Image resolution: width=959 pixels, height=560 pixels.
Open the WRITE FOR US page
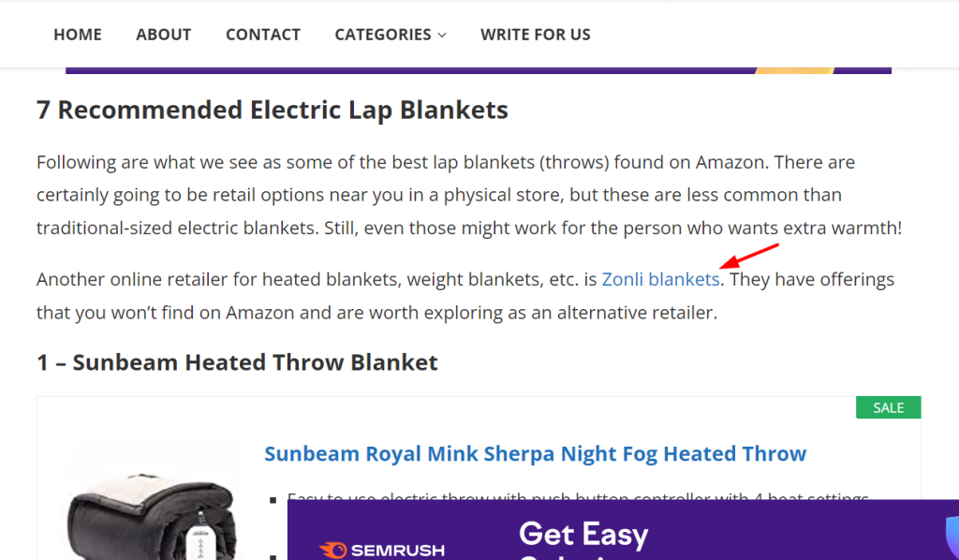coord(535,35)
